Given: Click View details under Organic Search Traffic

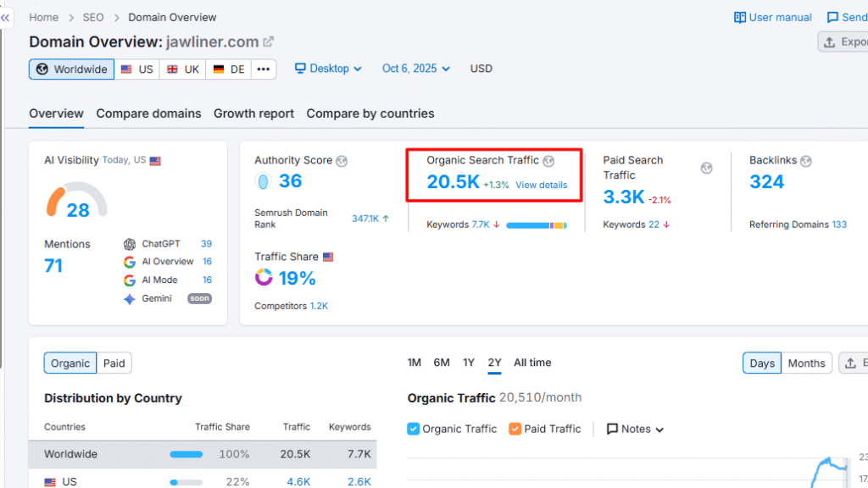Looking at the screenshot, I should 541,185.
